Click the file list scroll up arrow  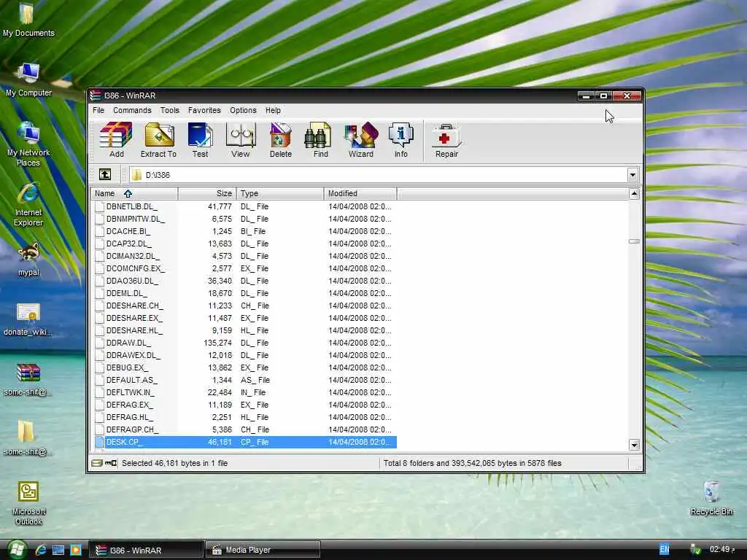click(x=634, y=193)
